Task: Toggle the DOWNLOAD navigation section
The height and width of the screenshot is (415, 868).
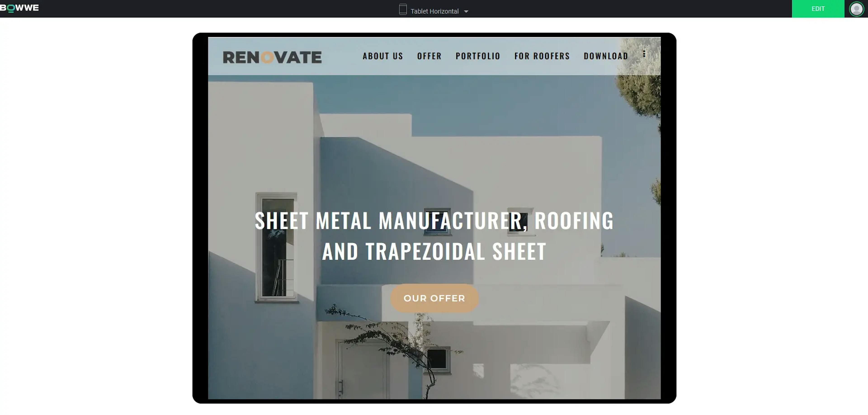Action: [x=606, y=55]
